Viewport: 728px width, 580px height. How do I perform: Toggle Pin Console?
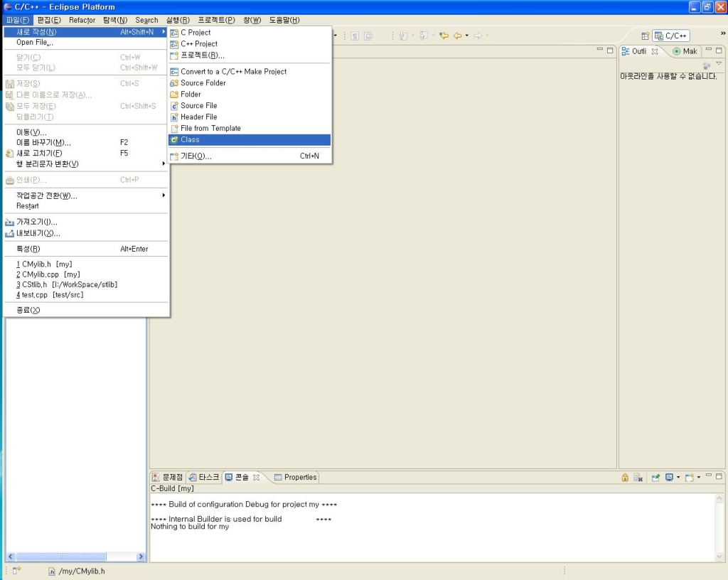655,478
